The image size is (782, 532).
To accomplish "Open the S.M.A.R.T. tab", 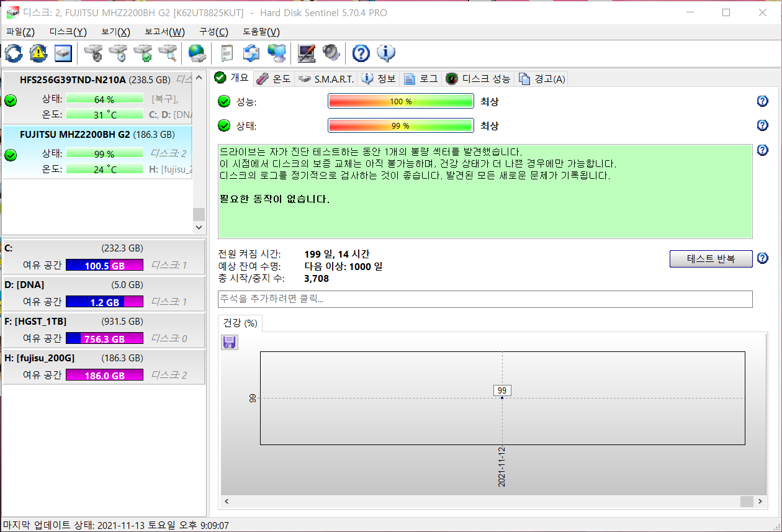I will tap(326, 79).
